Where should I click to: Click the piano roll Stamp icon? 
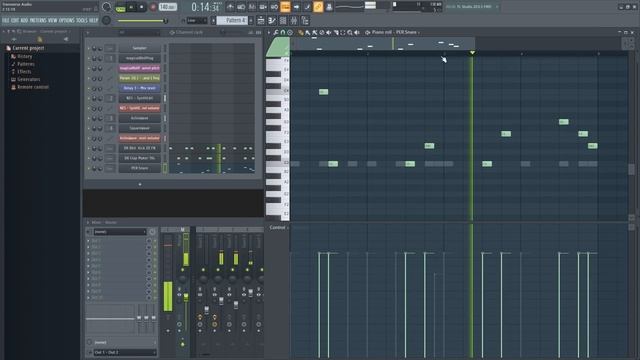[x=290, y=32]
